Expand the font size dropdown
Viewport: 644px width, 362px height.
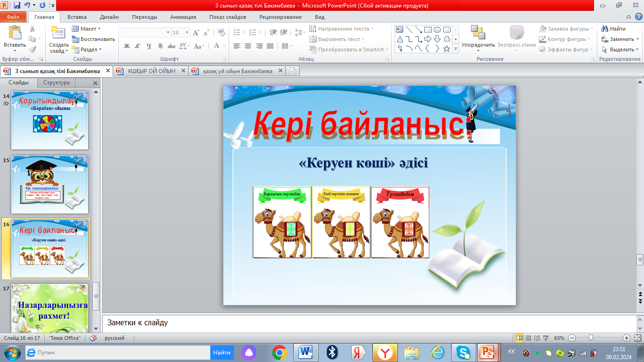pos(187,33)
